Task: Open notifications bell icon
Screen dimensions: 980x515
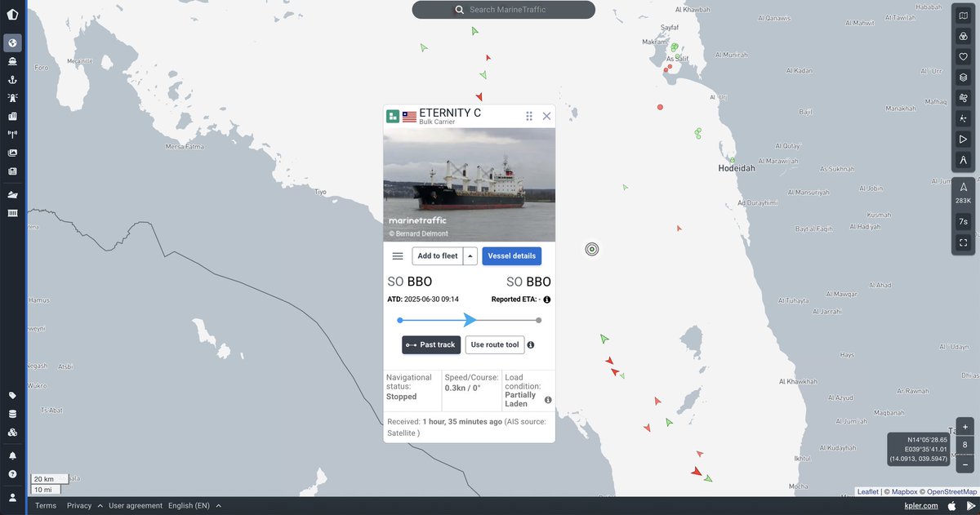Action: pyautogui.click(x=12, y=455)
